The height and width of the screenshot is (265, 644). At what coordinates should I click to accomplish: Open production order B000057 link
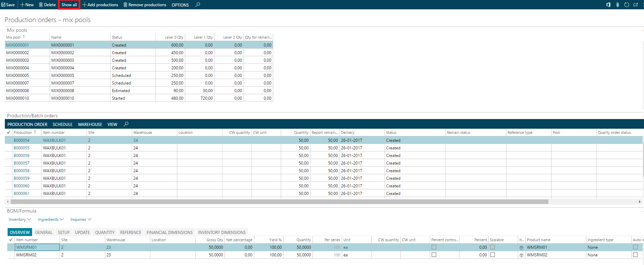point(22,163)
